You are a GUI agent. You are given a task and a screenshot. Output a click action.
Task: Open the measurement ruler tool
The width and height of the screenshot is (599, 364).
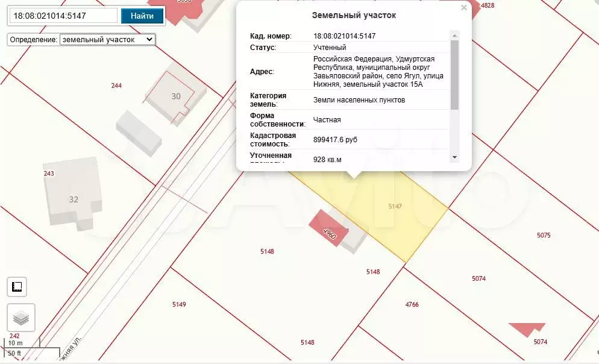(17, 287)
